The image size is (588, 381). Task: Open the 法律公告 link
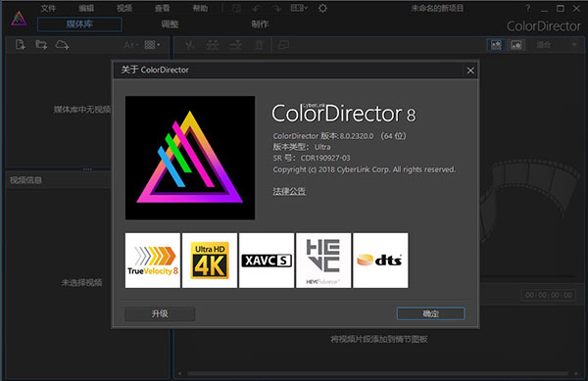pos(289,191)
